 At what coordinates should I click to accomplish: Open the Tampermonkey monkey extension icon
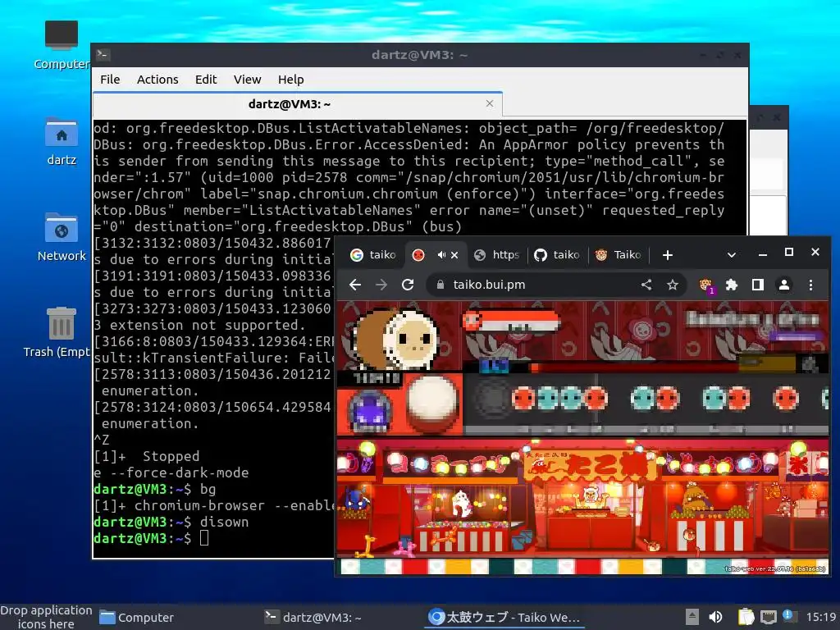pyautogui.click(x=706, y=285)
